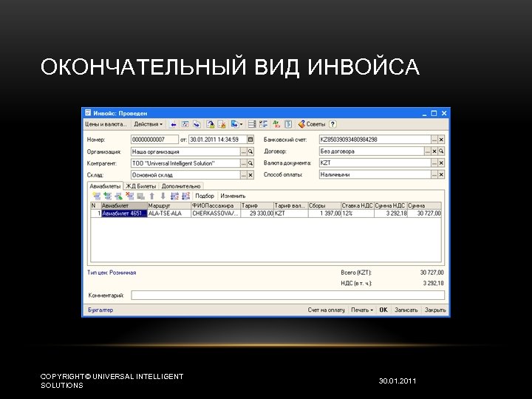Open selection ellipsis for Способ оплаты
Image resolution: width=532 pixels, height=399 pixels.
(x=434, y=174)
